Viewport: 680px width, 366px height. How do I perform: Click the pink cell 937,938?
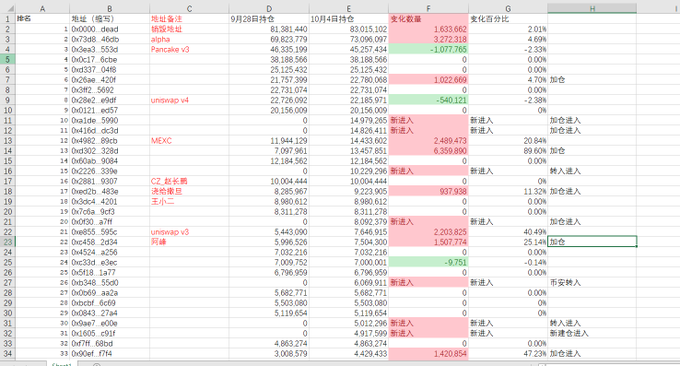pos(428,191)
